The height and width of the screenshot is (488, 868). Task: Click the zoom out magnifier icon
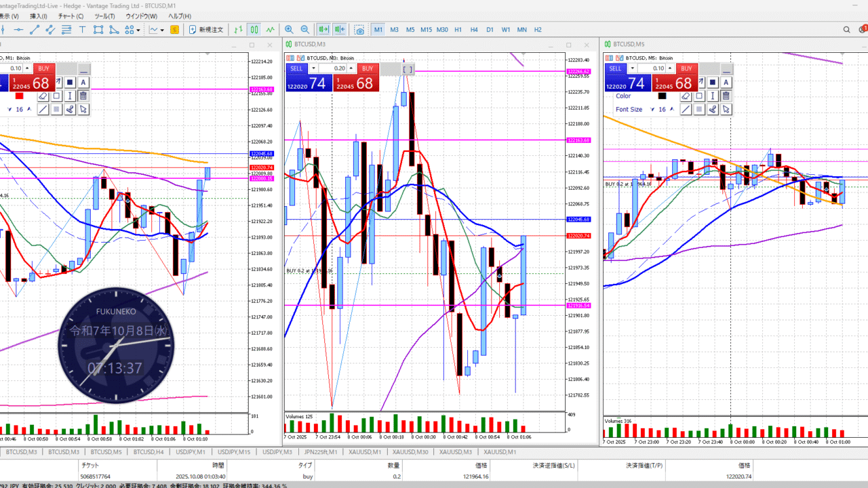305,30
